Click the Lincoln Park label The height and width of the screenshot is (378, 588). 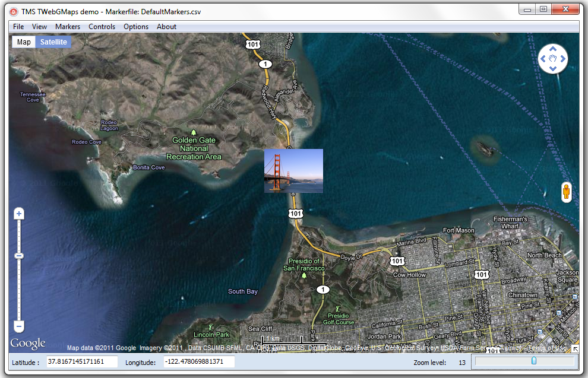point(211,335)
